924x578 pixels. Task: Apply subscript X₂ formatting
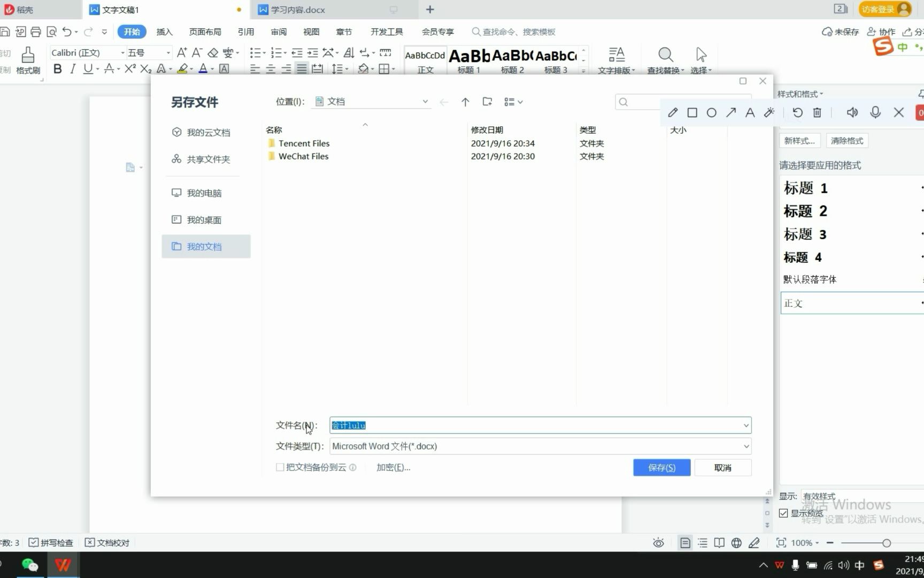point(146,69)
